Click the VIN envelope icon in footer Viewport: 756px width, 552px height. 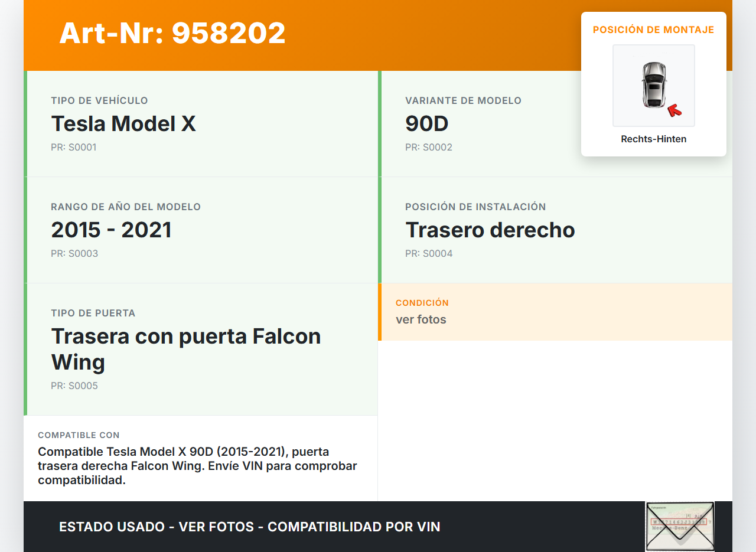click(x=679, y=526)
